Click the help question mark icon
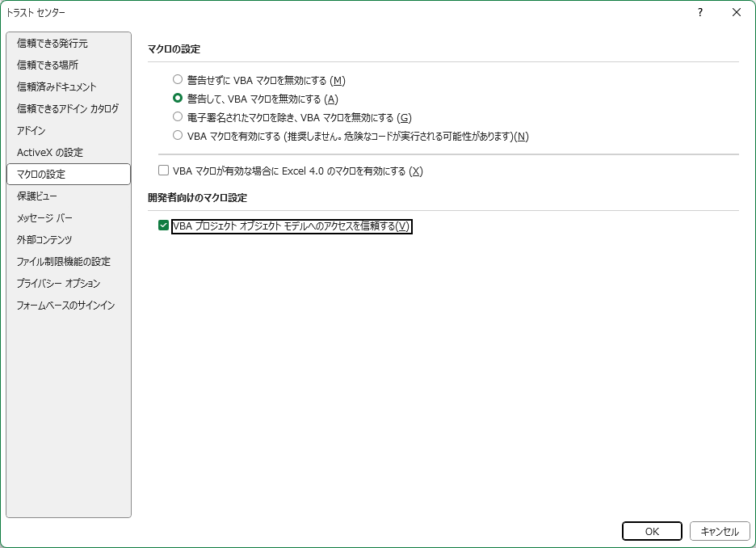Image resolution: width=756 pixels, height=548 pixels. coord(700,12)
